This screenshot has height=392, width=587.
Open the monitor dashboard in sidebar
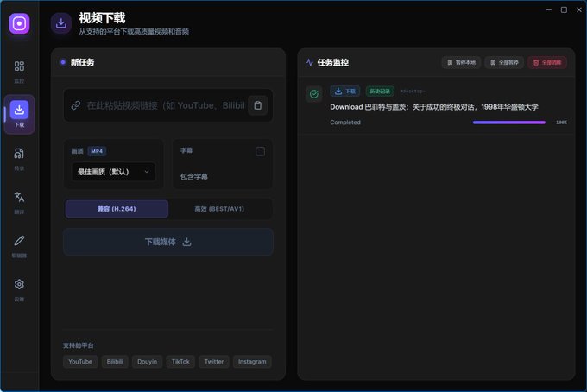(19, 71)
